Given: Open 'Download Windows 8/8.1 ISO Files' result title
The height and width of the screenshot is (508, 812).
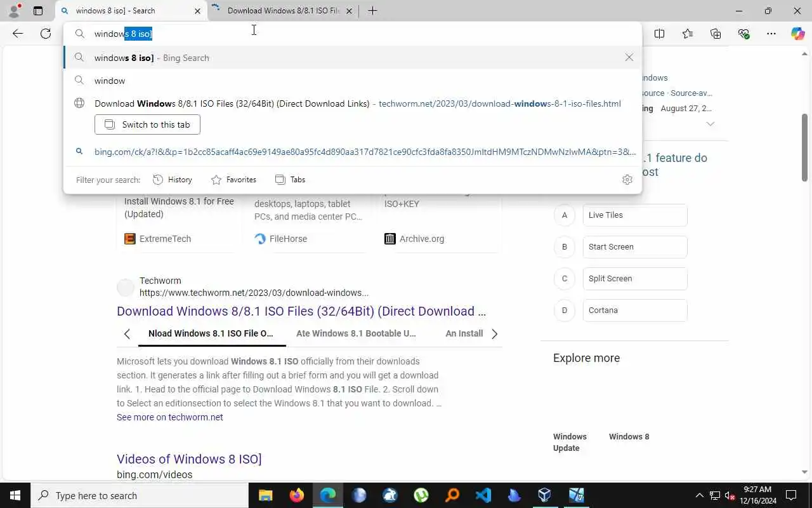Looking at the screenshot, I should click(301, 311).
